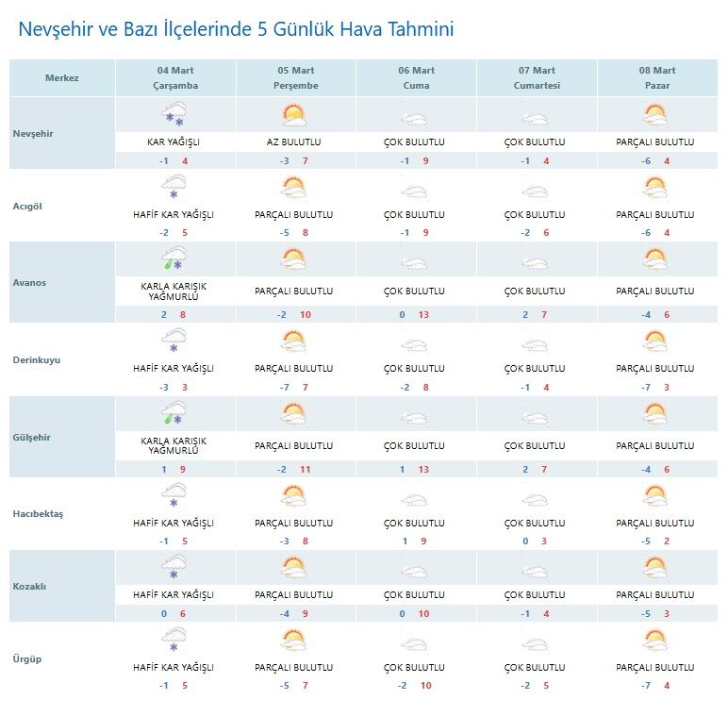
Task: Select the 04 Mart Çarşamba column header
Action: point(175,77)
